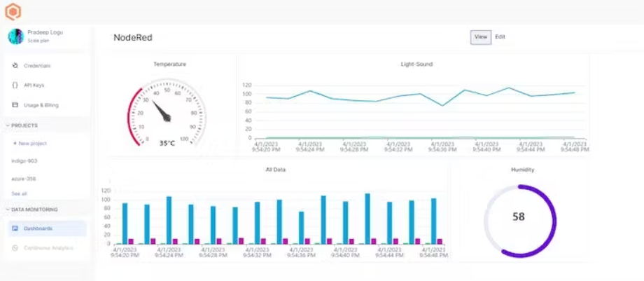Click the Credentials key icon

[15, 65]
